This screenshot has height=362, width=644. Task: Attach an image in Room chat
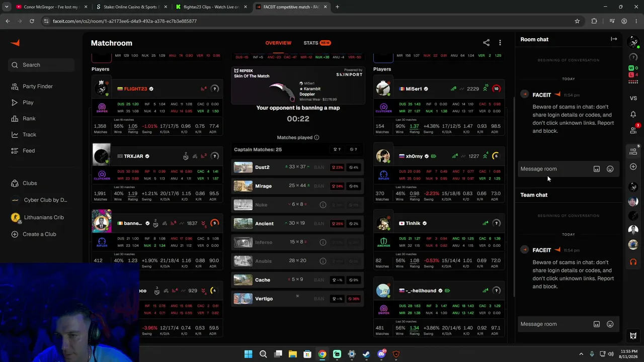coord(597,169)
